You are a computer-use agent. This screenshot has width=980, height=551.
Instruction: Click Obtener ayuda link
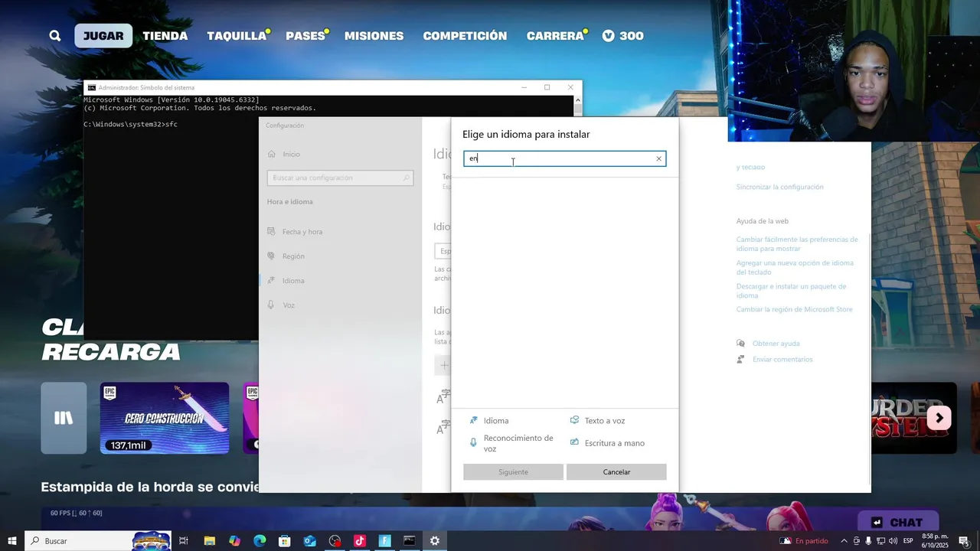(776, 344)
